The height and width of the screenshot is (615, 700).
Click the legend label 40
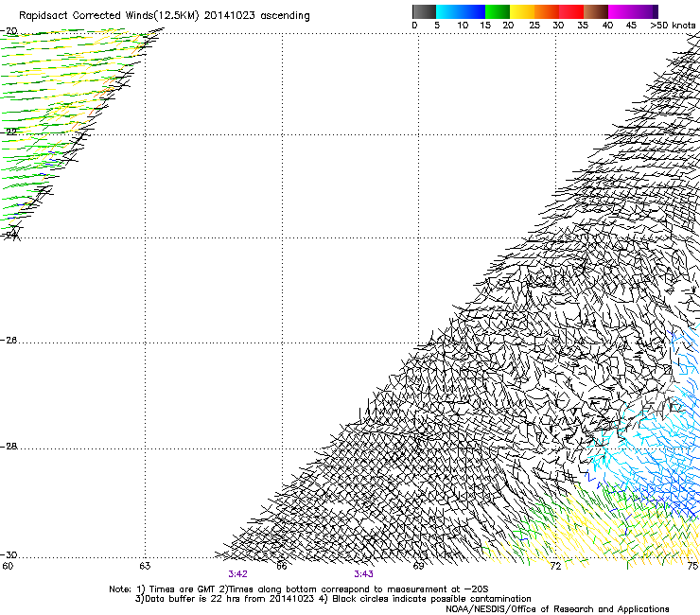pos(607,26)
